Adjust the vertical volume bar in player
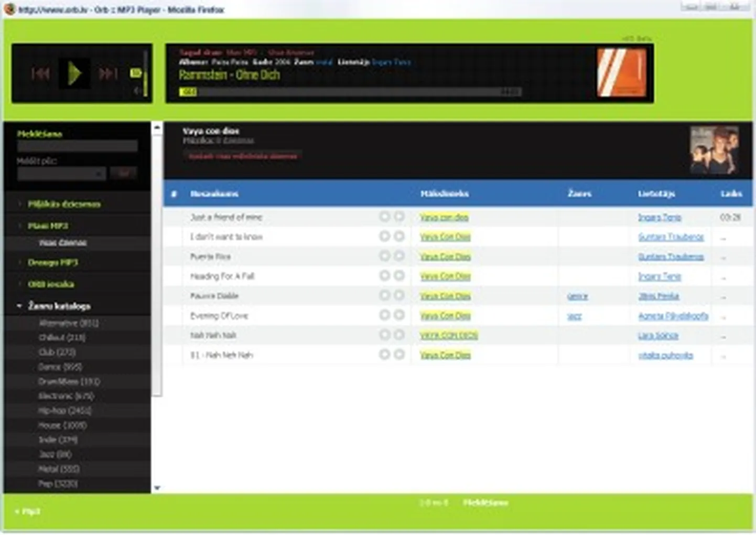 click(146, 73)
